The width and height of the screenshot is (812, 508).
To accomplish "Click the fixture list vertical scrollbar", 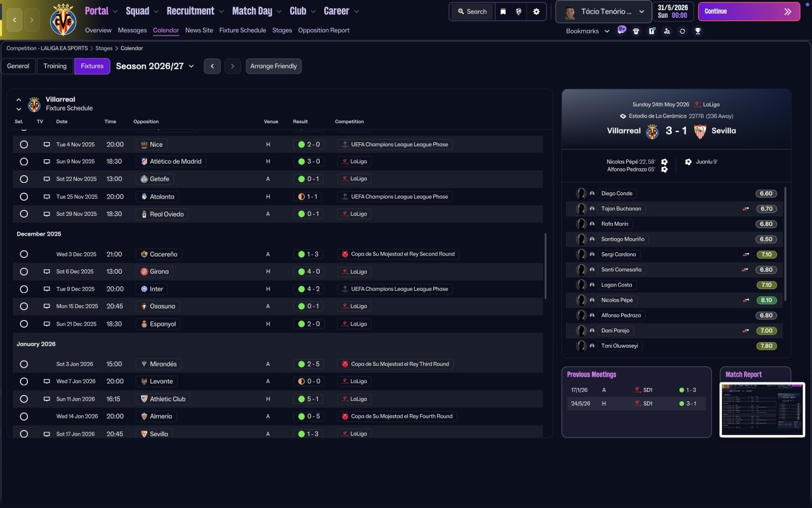I will [x=546, y=266].
